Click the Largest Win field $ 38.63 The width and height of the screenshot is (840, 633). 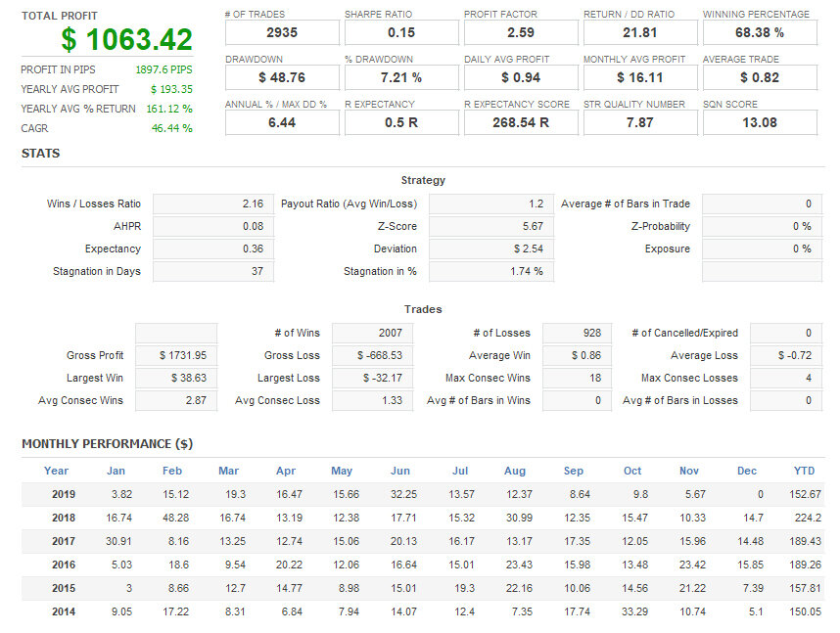(x=176, y=378)
